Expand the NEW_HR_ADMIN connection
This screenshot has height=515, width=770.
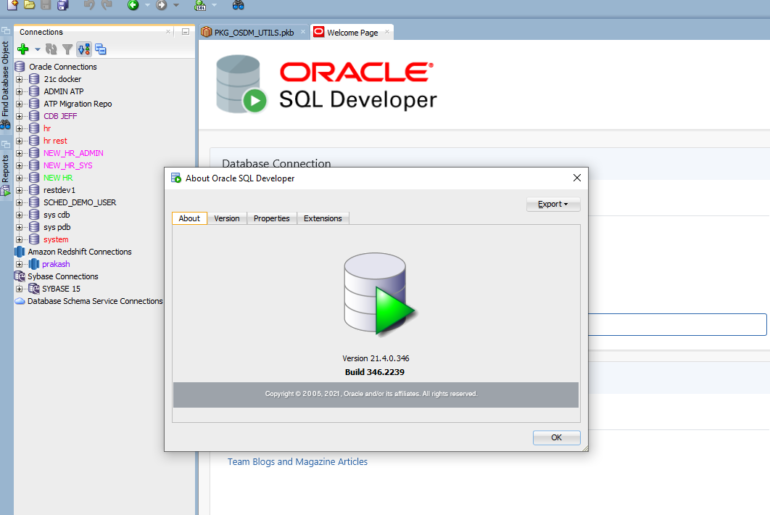(19, 153)
